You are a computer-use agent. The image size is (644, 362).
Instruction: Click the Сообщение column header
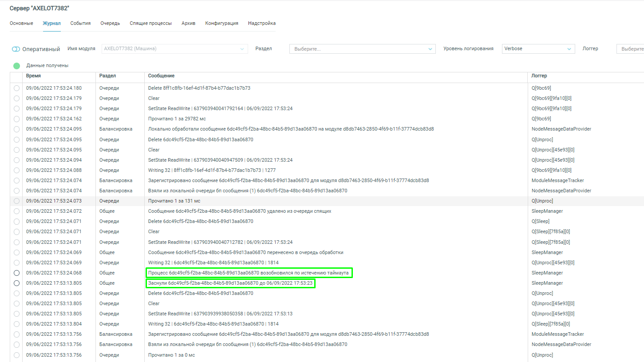pyautogui.click(x=161, y=76)
